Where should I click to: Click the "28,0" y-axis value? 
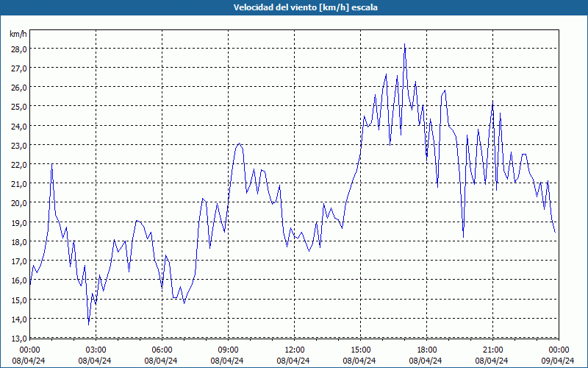point(19,49)
